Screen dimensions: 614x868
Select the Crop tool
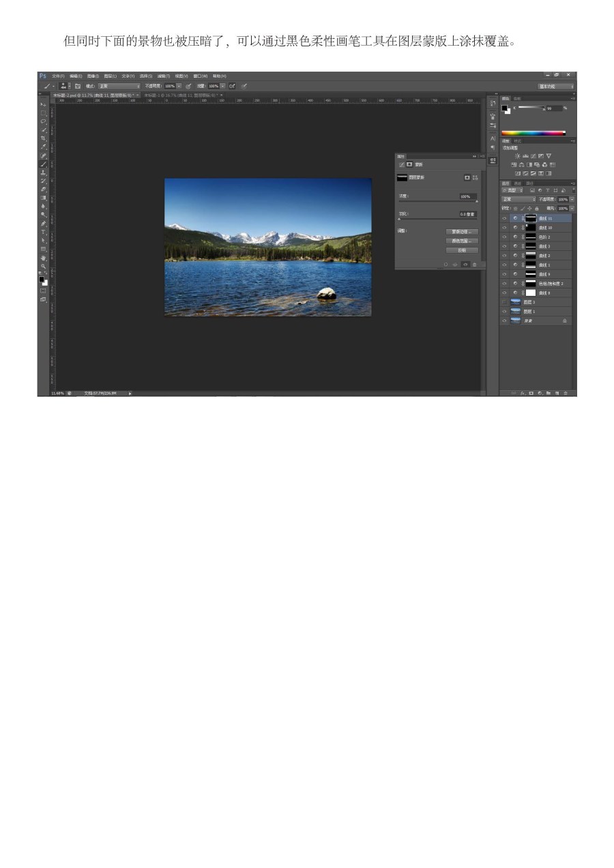[x=43, y=138]
